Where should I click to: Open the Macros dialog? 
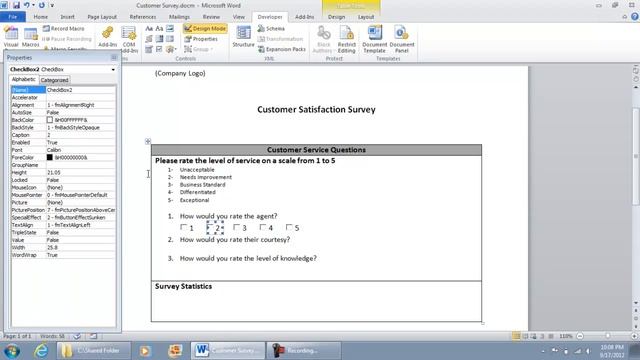(31, 37)
